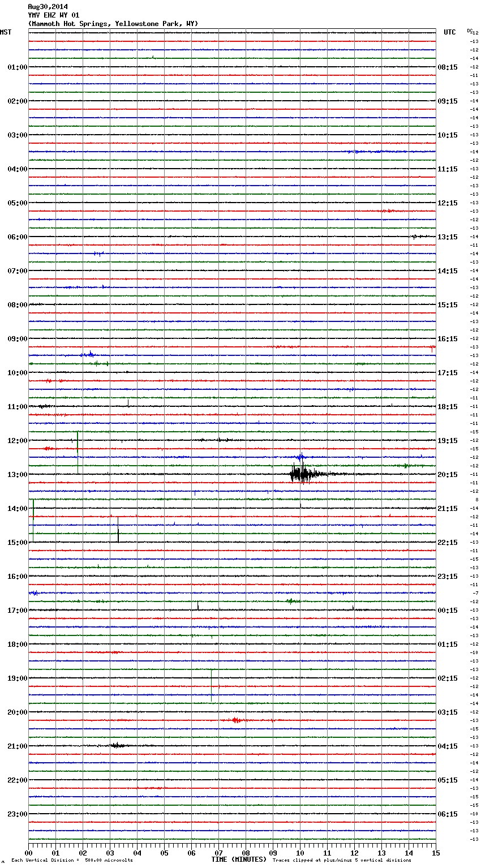
Task: Click the red signal burst on the 20:00 hour trace
Action: (x=237, y=720)
